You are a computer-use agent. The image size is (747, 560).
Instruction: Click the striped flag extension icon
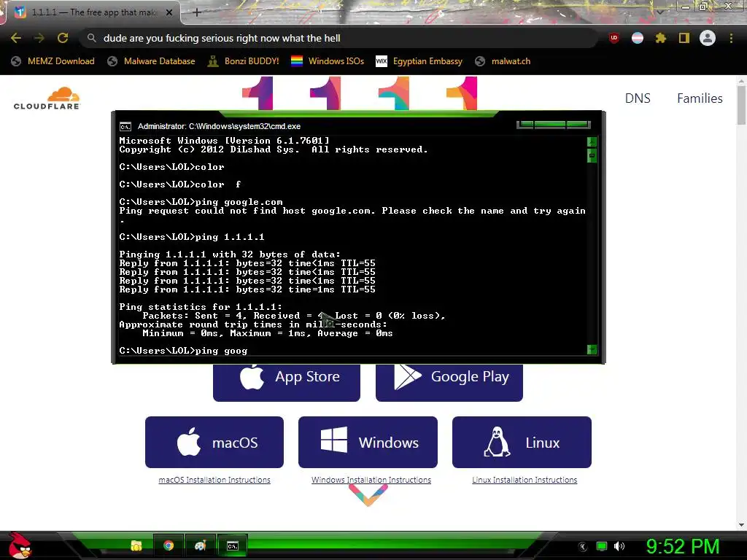coord(637,38)
